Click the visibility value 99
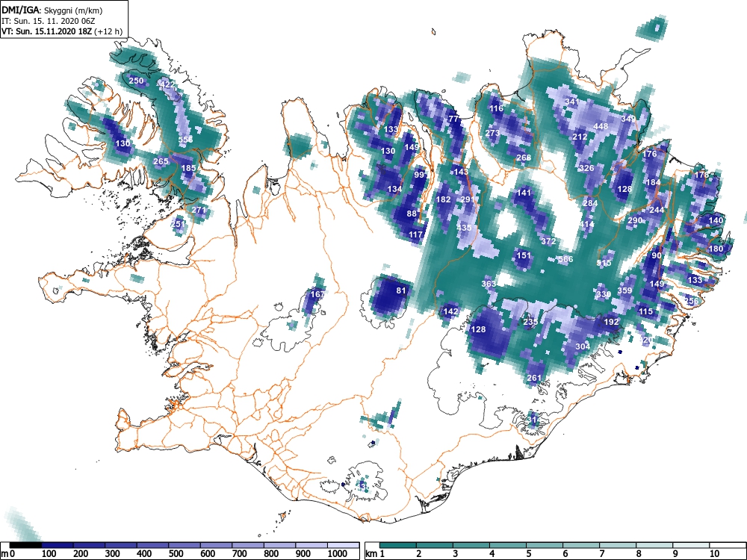 [419, 174]
